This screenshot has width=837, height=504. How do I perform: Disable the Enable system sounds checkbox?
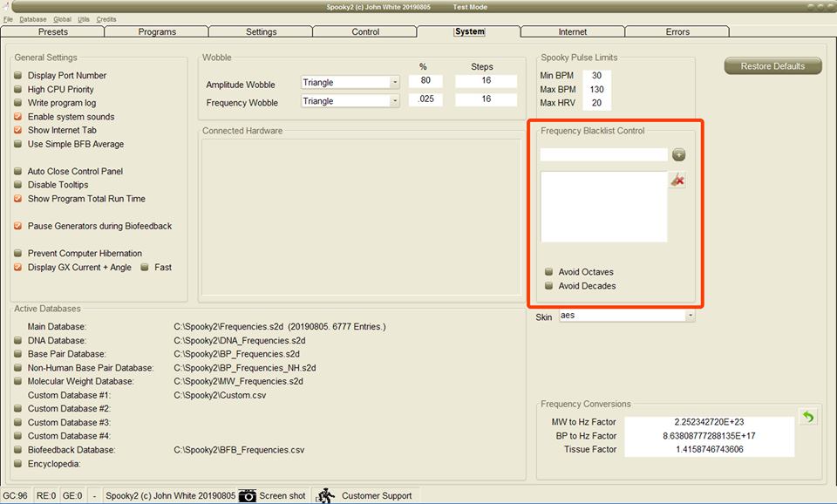[x=17, y=117]
